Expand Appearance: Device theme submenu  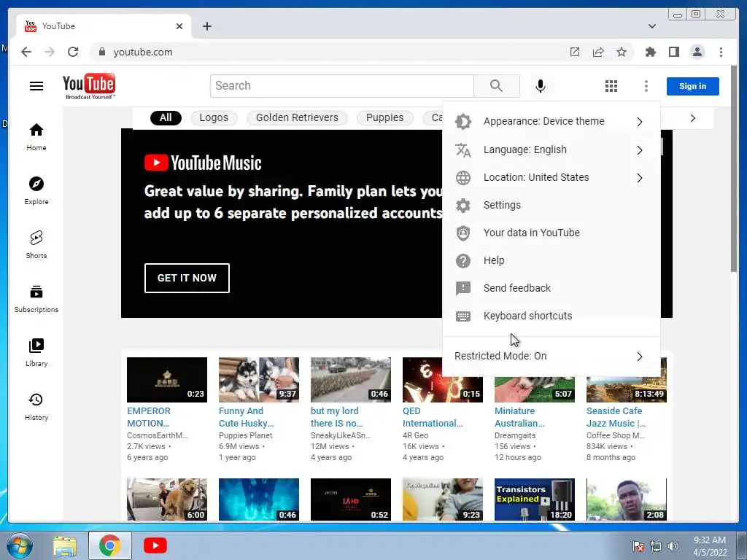551,122
